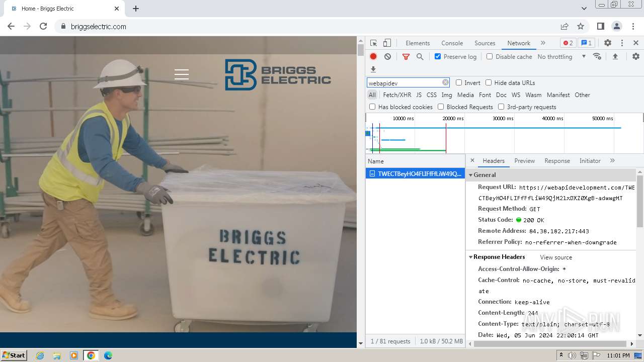Stop recording the network log

click(x=373, y=57)
